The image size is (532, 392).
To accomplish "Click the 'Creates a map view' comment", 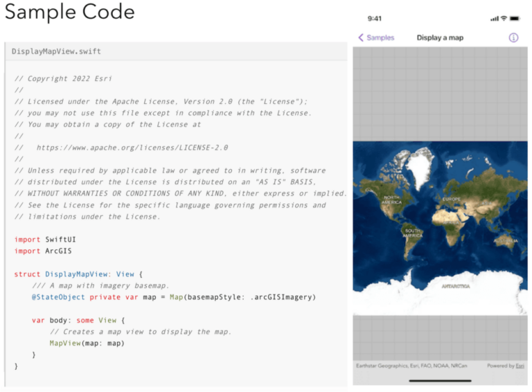I will [x=141, y=332].
